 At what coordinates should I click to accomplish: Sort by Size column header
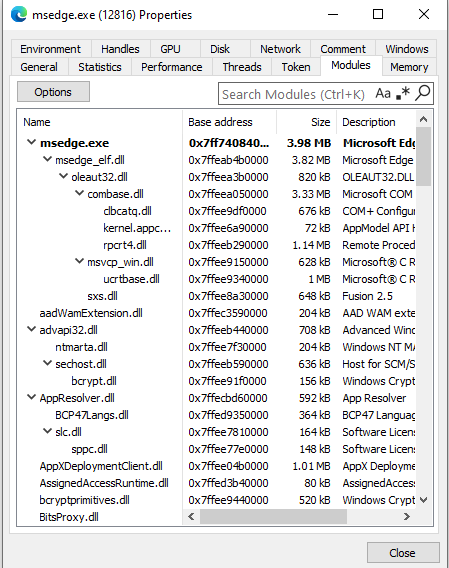tap(307, 122)
